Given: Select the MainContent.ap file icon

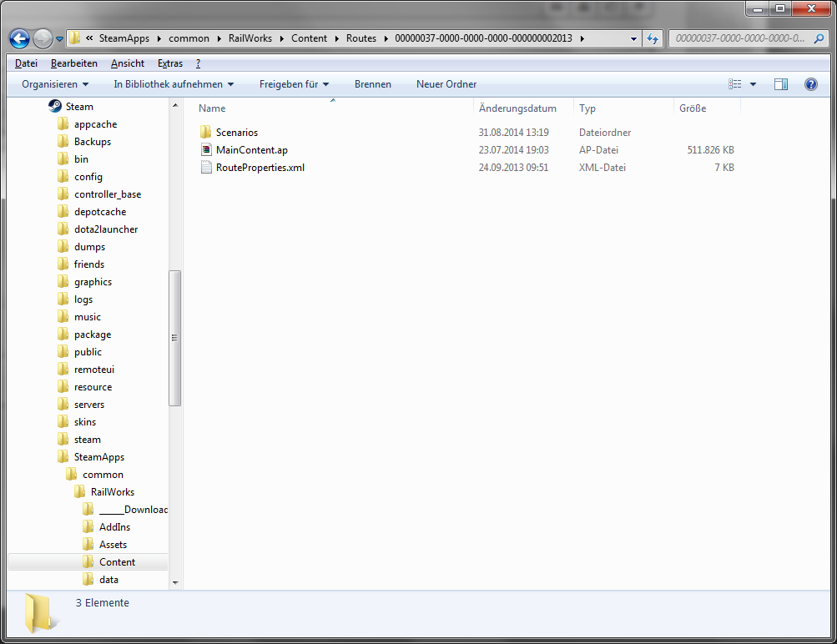Looking at the screenshot, I should (x=206, y=150).
